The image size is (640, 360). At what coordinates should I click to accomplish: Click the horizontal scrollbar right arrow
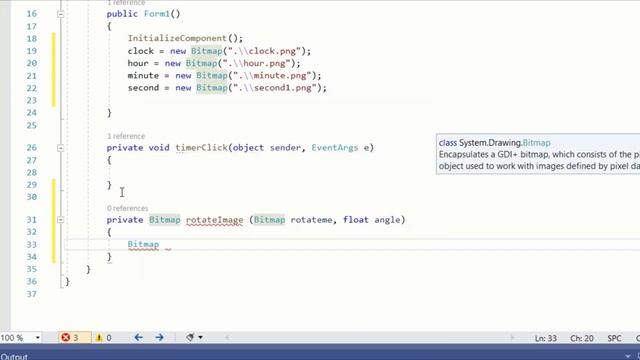coord(512,338)
